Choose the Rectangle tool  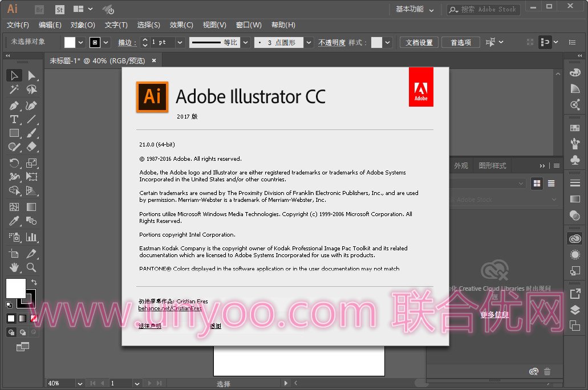(14, 133)
